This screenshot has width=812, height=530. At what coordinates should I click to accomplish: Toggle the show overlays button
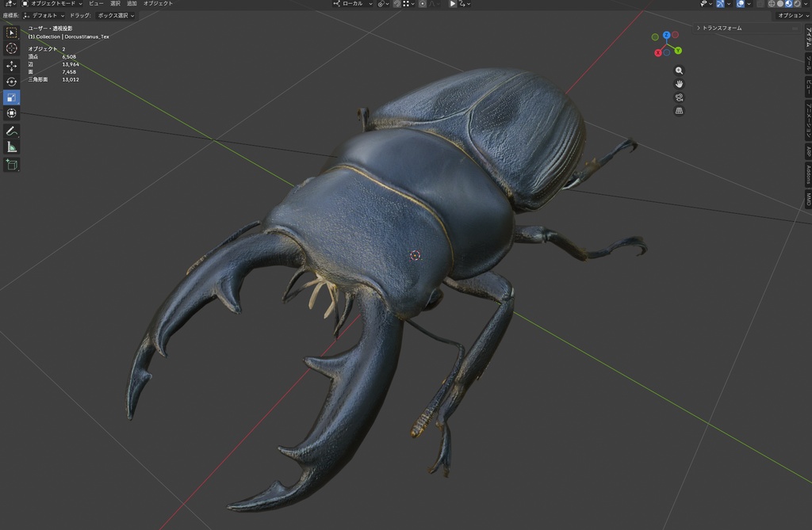click(741, 4)
